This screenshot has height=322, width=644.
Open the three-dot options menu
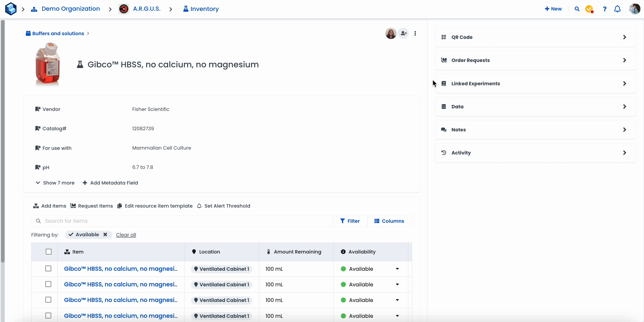[x=415, y=33]
